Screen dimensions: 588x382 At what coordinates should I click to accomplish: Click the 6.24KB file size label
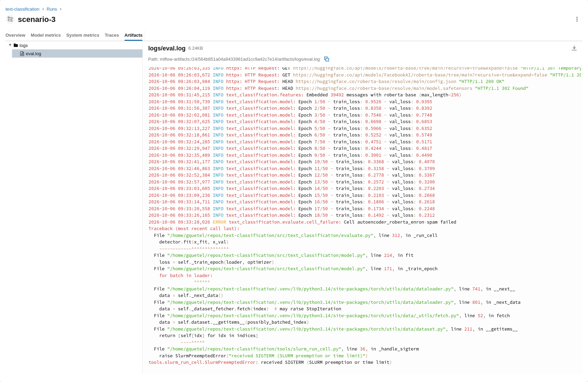pos(196,48)
